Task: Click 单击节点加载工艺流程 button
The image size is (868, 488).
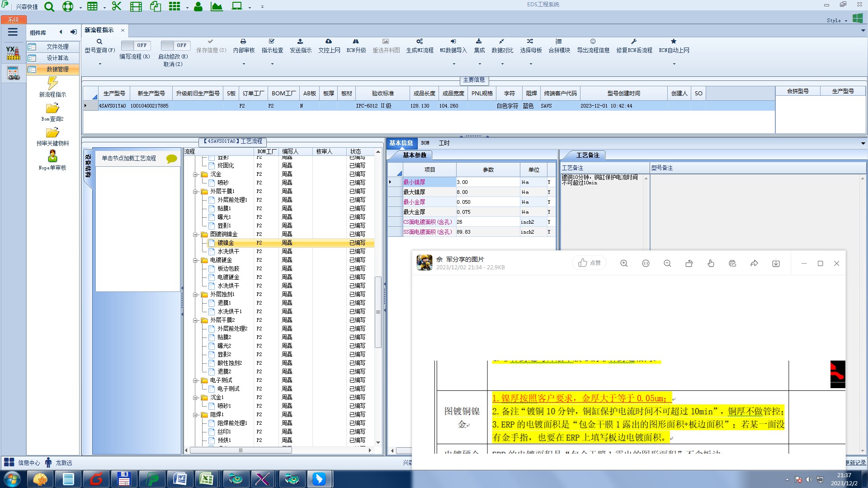Action: click(x=129, y=159)
